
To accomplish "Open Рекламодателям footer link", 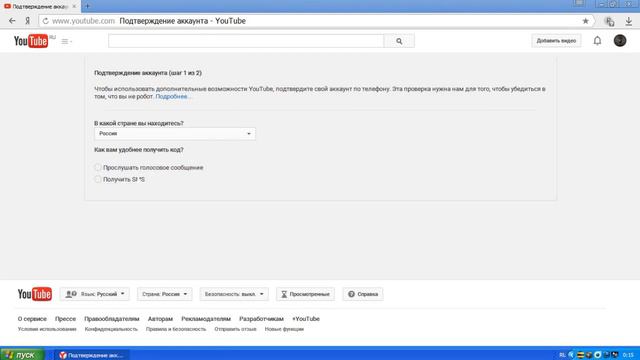I will coord(206,319).
